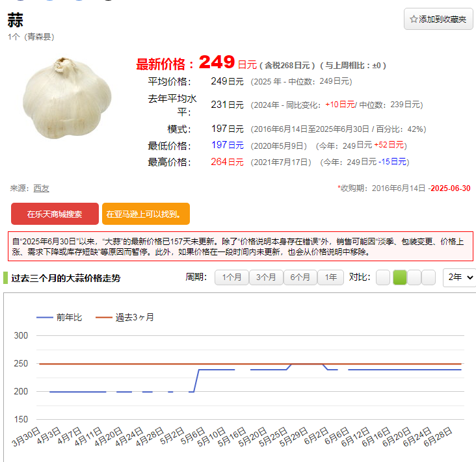Click the +10日元 year-over-year change text

click(x=340, y=105)
